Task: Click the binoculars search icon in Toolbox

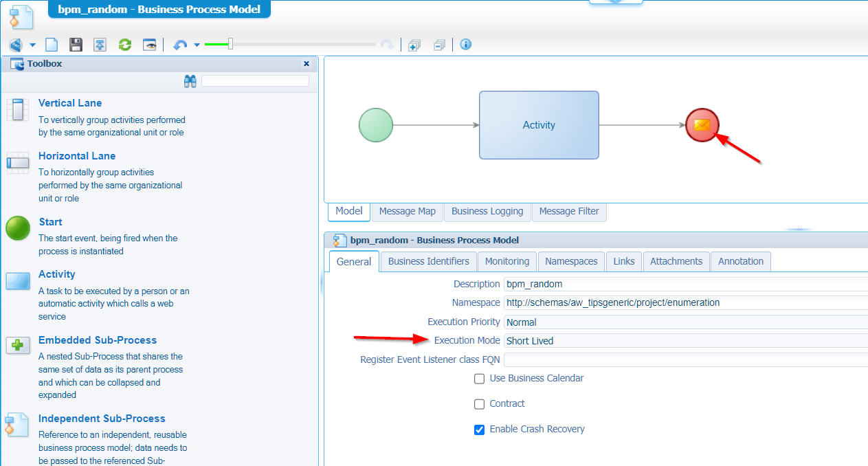Action: [190, 81]
